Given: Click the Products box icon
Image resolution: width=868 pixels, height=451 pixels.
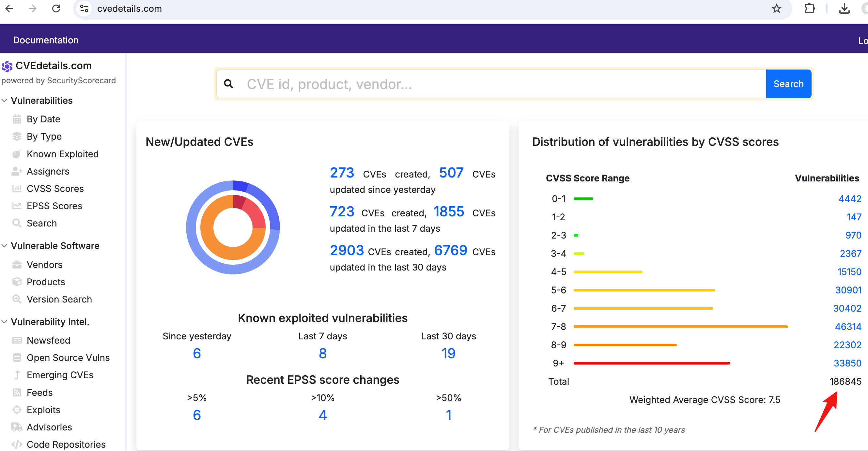Looking at the screenshot, I should tap(17, 282).
